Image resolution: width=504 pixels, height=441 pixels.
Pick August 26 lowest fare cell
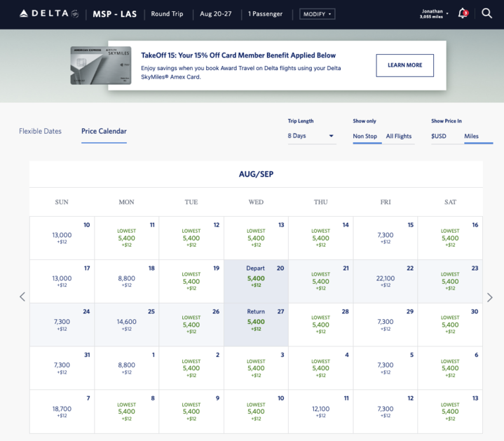coord(191,325)
